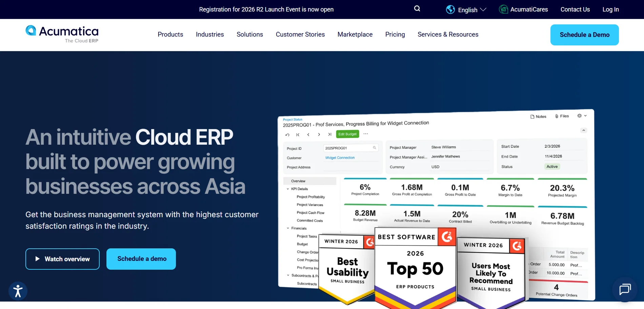The height and width of the screenshot is (309, 644).
Task: Click the globe language icon
Action: click(x=450, y=9)
